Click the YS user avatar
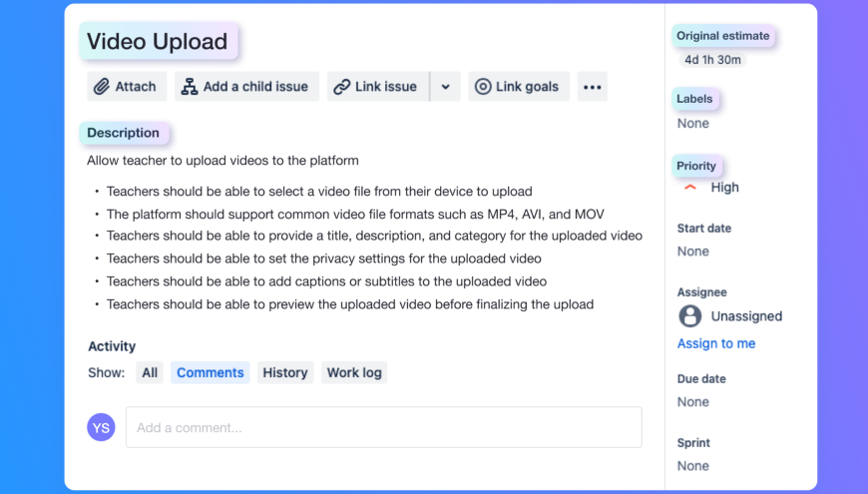Viewport: 868px width, 494px height. [x=102, y=427]
